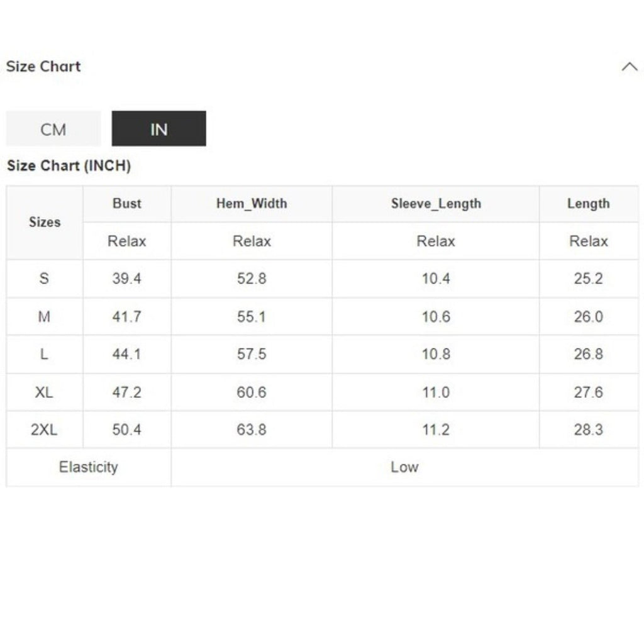Select size 2XL row
This screenshot has width=644, height=644.
[x=43, y=430]
